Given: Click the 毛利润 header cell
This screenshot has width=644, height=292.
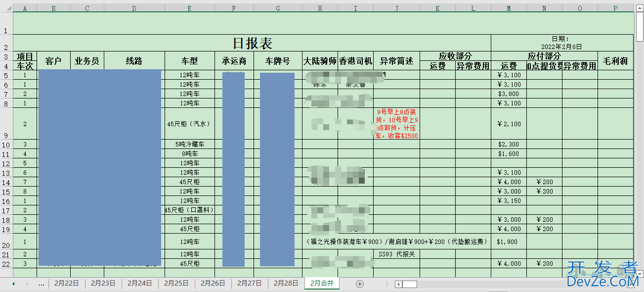Looking at the screenshot, I should 616,61.
